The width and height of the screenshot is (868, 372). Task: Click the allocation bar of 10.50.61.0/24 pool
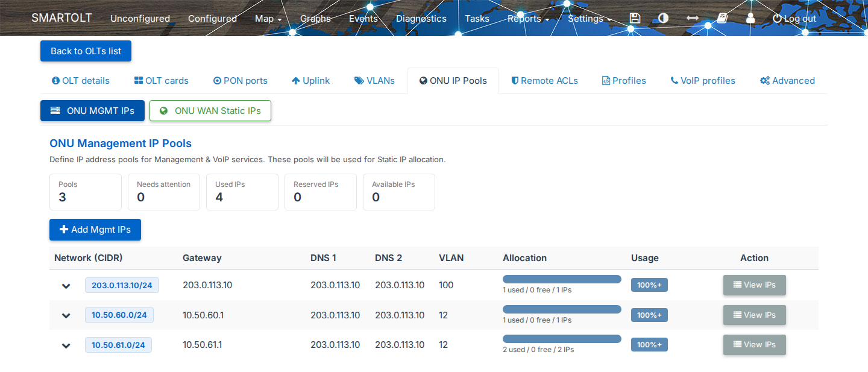(562, 339)
